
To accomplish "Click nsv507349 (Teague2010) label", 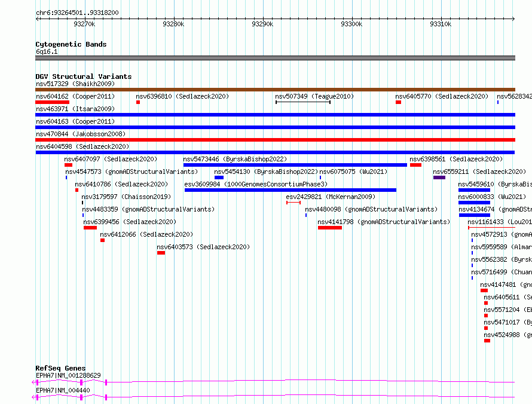I will [314, 96].
